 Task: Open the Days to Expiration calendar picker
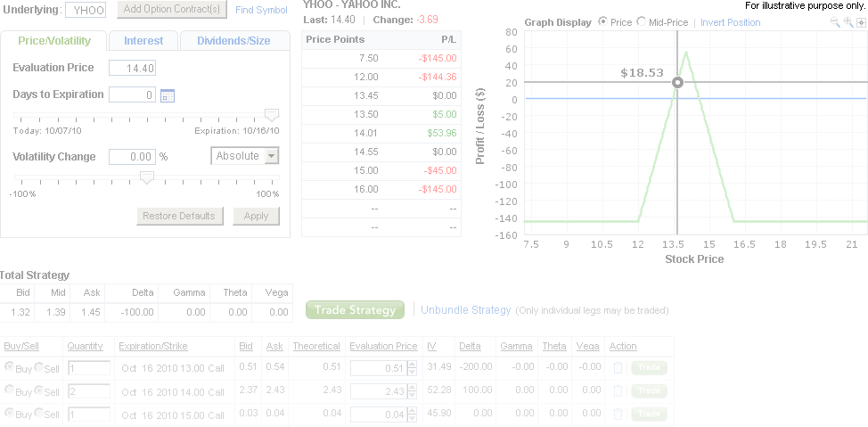pos(167,95)
